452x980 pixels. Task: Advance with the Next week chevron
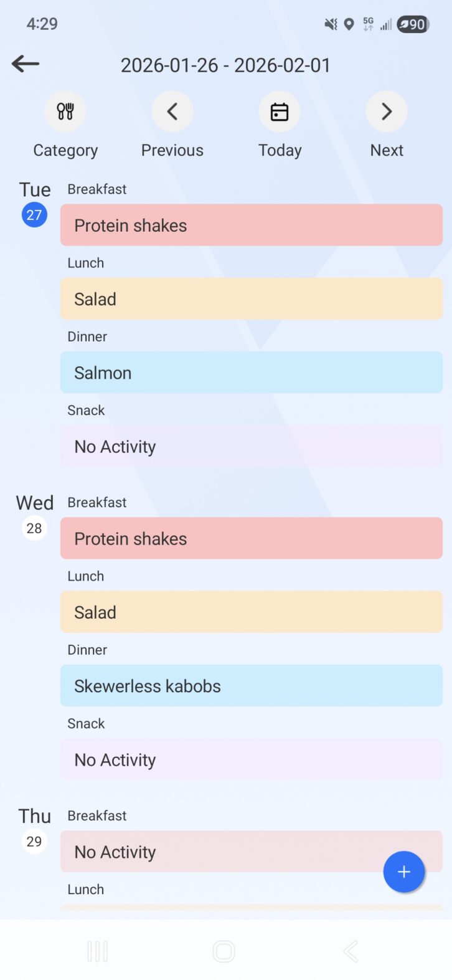coord(387,112)
